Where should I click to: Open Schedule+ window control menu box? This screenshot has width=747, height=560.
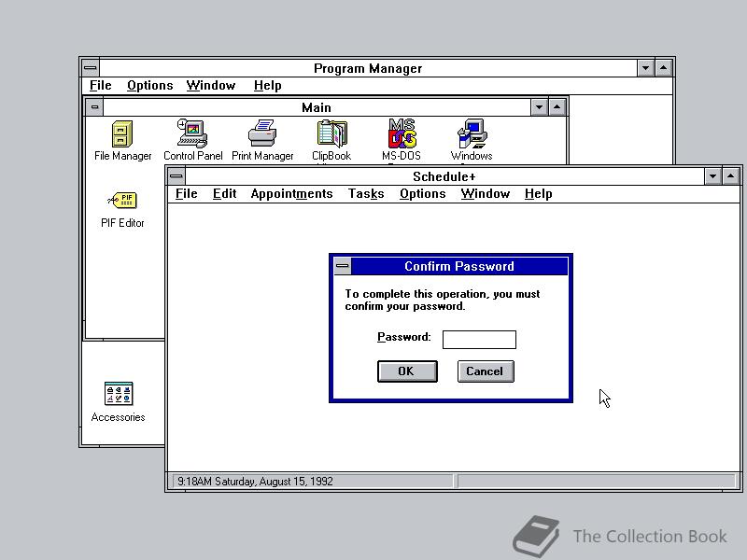point(176,176)
